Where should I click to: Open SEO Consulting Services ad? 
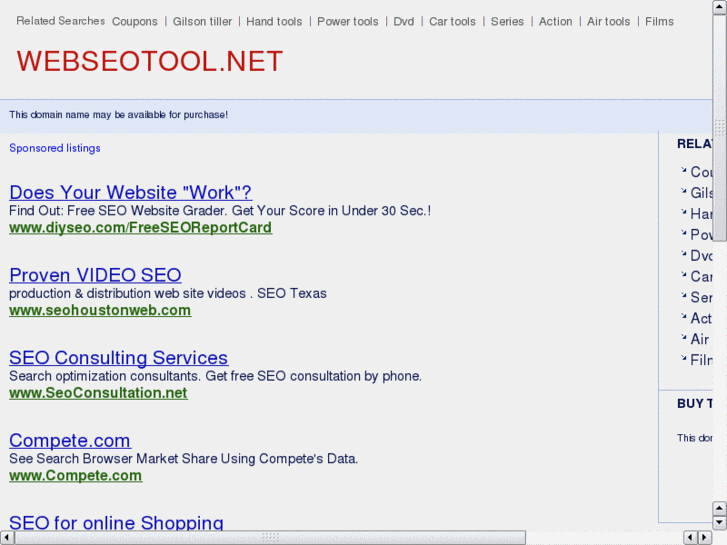pyautogui.click(x=119, y=358)
